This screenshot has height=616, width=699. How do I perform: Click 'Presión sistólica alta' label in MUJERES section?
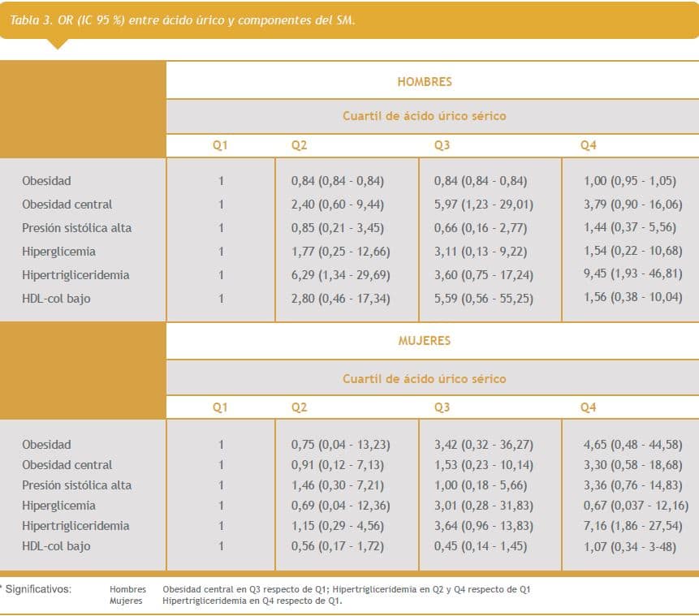76,485
